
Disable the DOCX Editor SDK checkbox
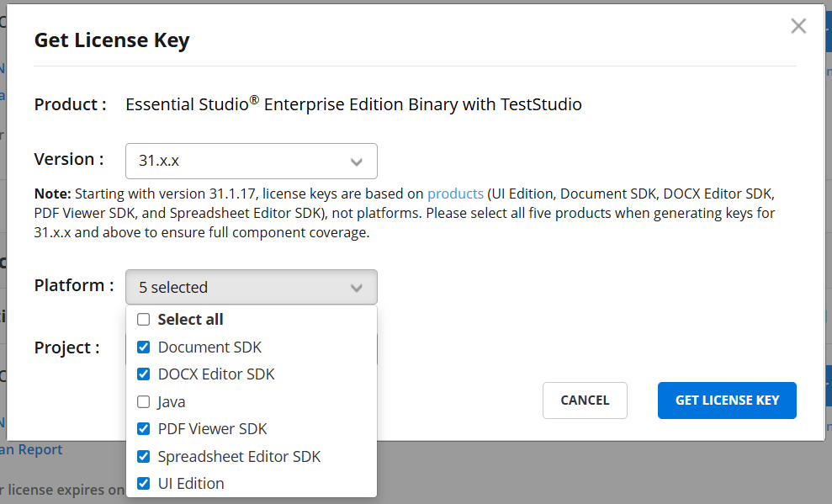(143, 374)
